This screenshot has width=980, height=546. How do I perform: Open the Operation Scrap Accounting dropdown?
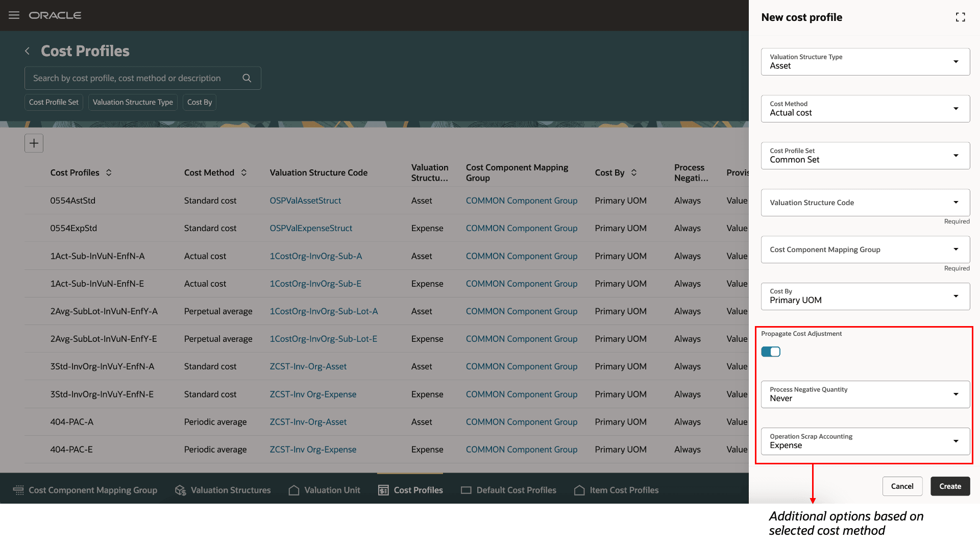[865, 441]
